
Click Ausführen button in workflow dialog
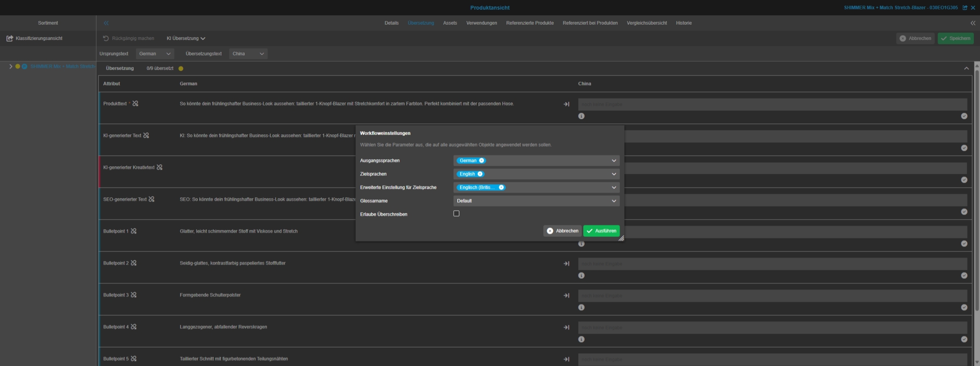601,231
